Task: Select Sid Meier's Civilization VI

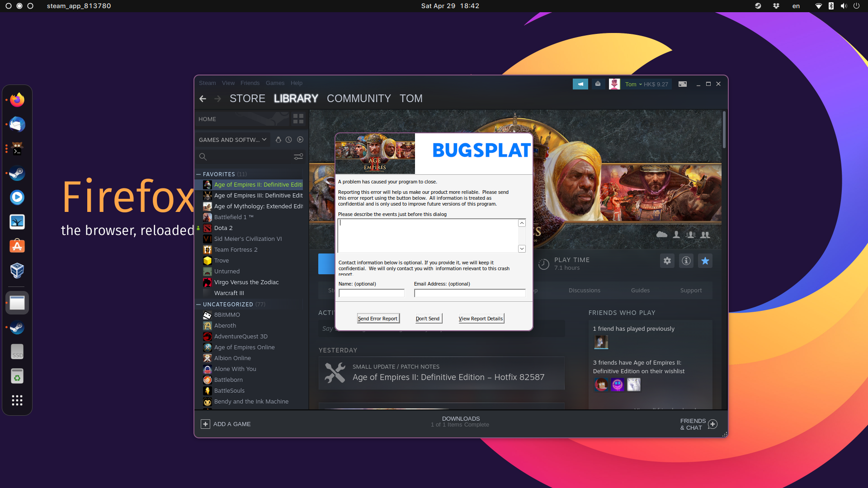Action: tap(248, 239)
